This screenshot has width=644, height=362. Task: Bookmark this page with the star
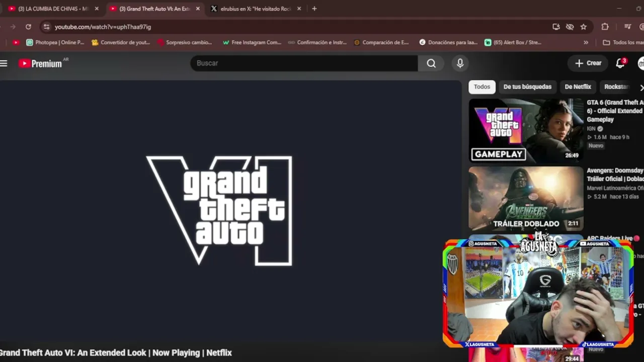pyautogui.click(x=584, y=27)
